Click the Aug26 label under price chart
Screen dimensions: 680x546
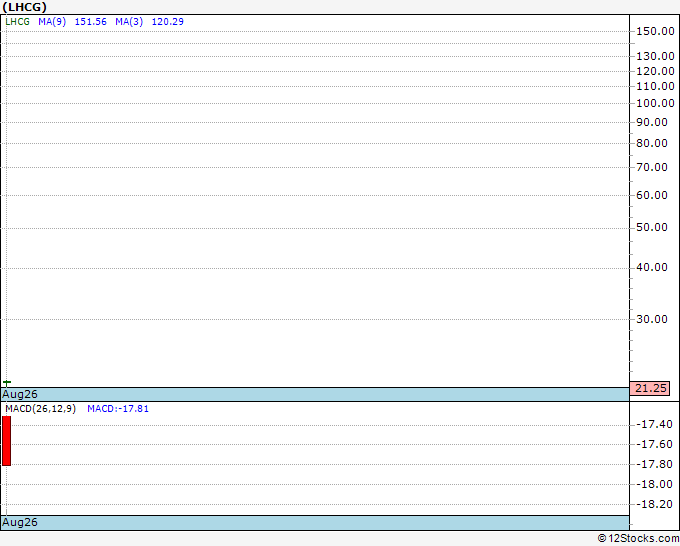(20, 394)
